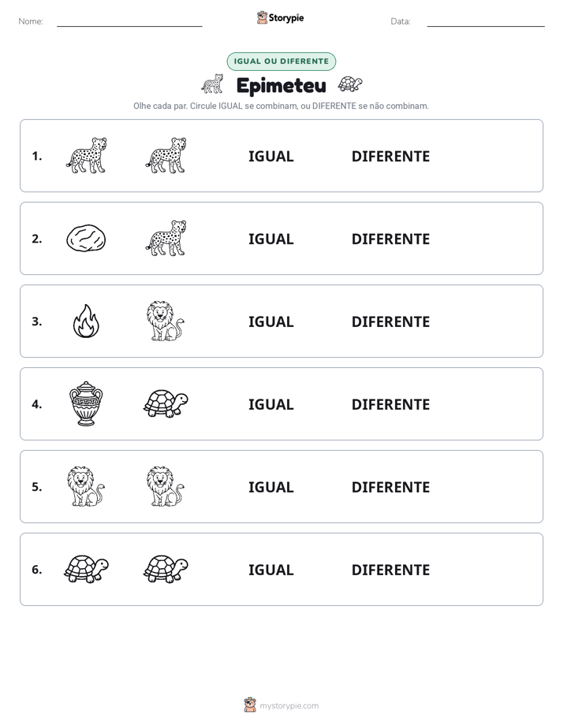This screenshot has width=563, height=728.
Task: Select IGUAL for row 6
Action: point(270,570)
